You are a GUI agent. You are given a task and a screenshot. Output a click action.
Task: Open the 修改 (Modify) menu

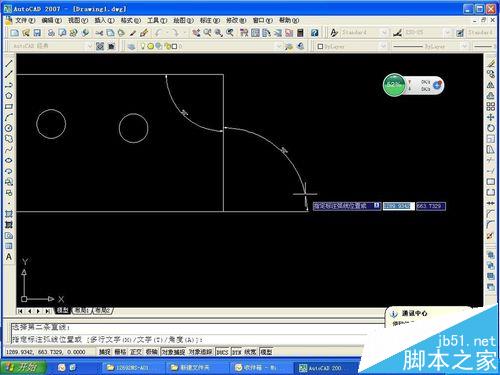[x=236, y=20]
